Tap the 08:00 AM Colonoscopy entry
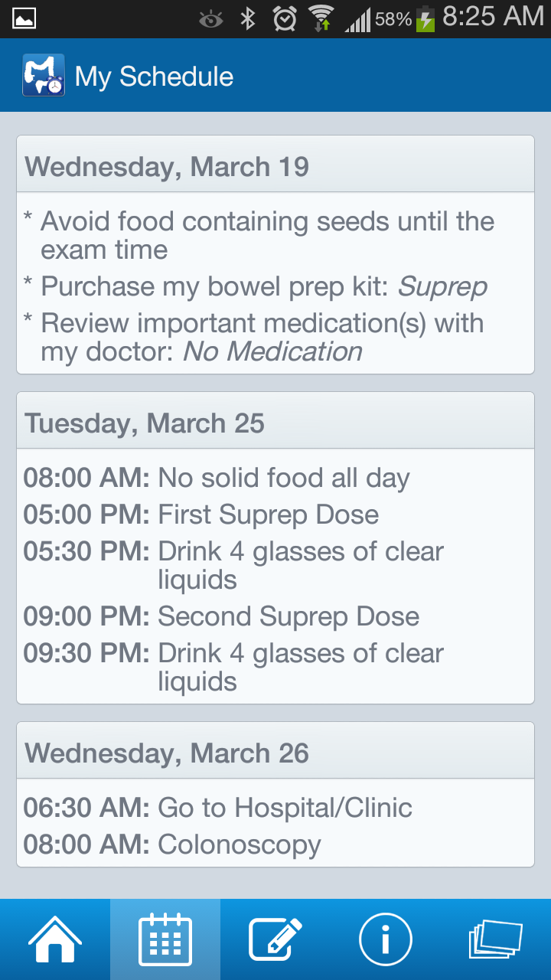This screenshot has width=551, height=980. click(239, 844)
